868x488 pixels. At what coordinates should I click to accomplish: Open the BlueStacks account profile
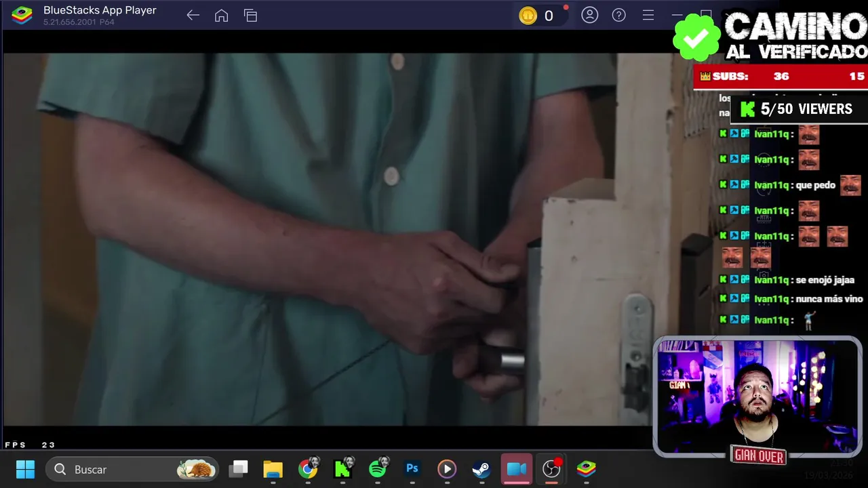(589, 15)
